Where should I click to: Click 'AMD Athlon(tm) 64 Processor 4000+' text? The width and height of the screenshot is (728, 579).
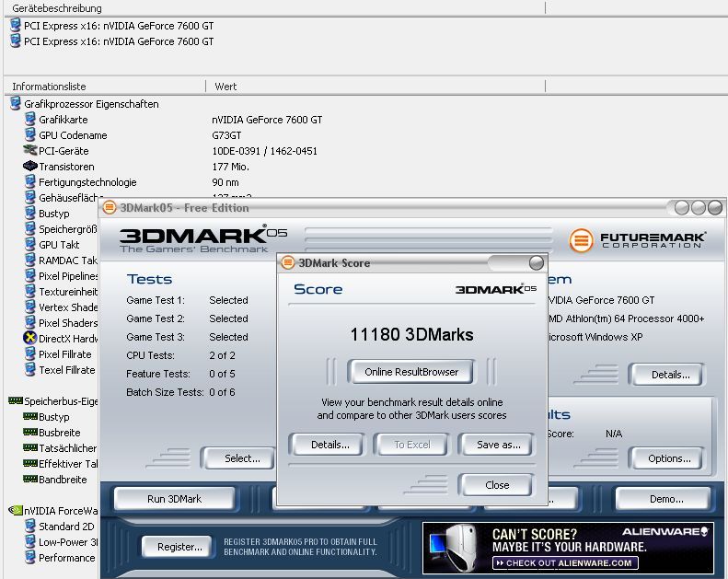627,318
